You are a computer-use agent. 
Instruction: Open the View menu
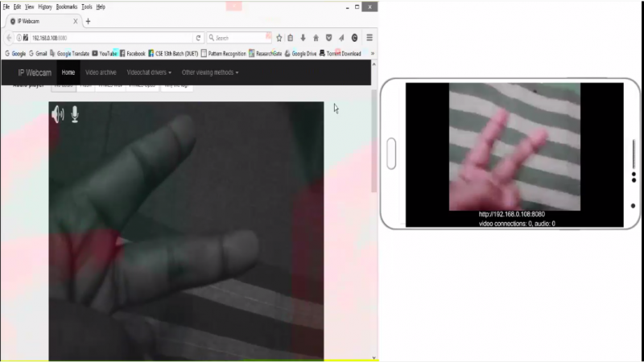point(29,6)
